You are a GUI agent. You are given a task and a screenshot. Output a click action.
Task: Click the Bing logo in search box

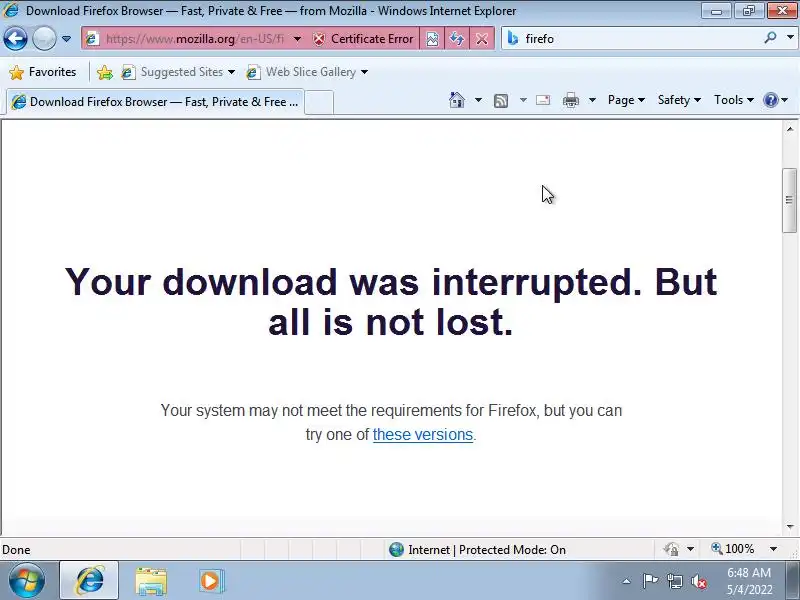(x=513, y=39)
